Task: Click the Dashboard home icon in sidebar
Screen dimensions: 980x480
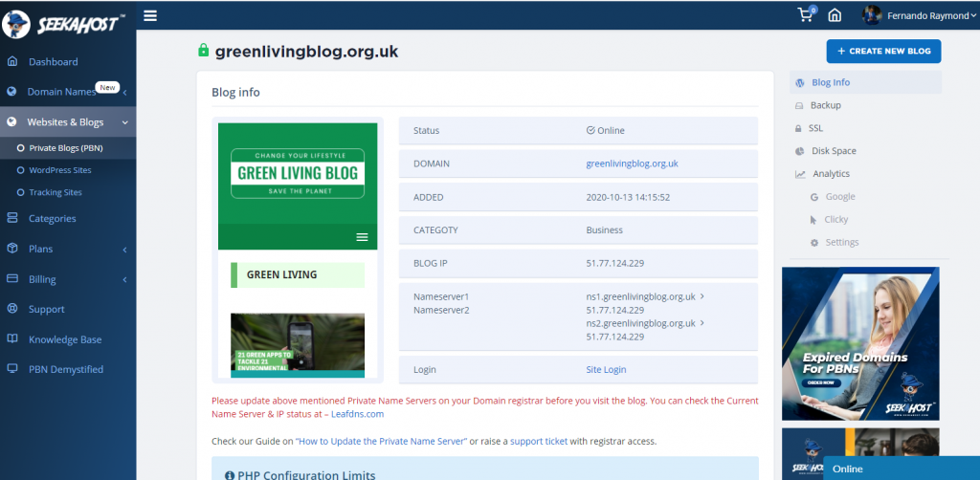Action: click(x=11, y=61)
